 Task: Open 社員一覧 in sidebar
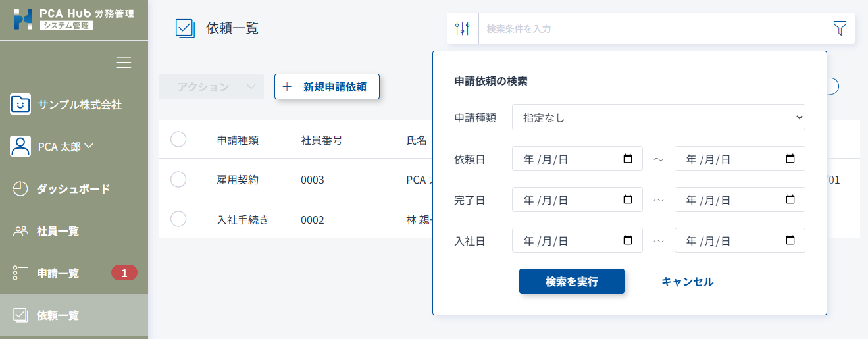57,231
